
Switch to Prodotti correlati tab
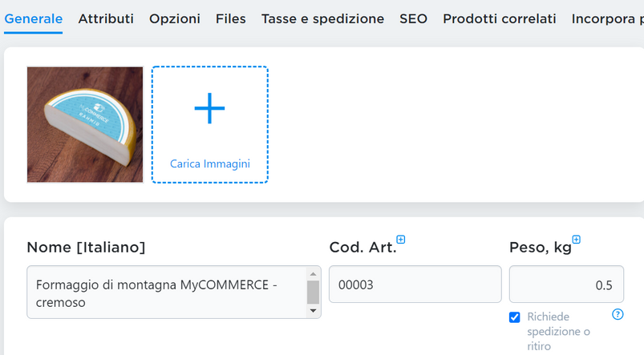point(500,19)
